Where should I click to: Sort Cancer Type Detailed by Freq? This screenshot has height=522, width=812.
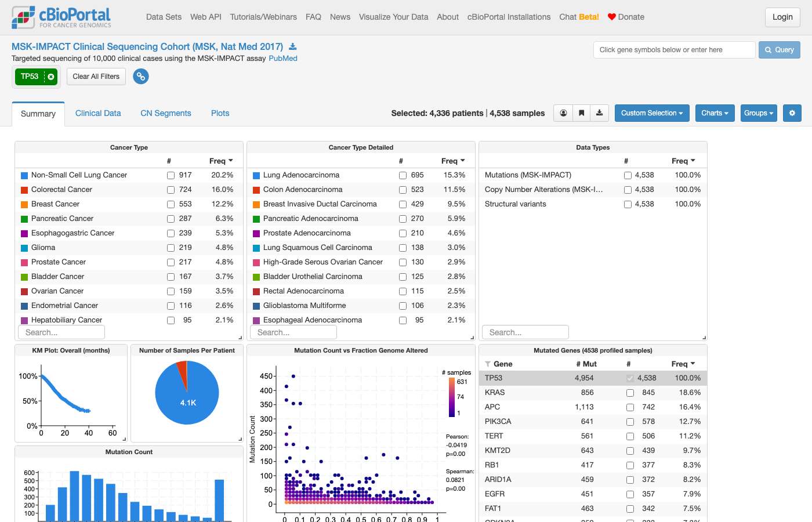453,161
